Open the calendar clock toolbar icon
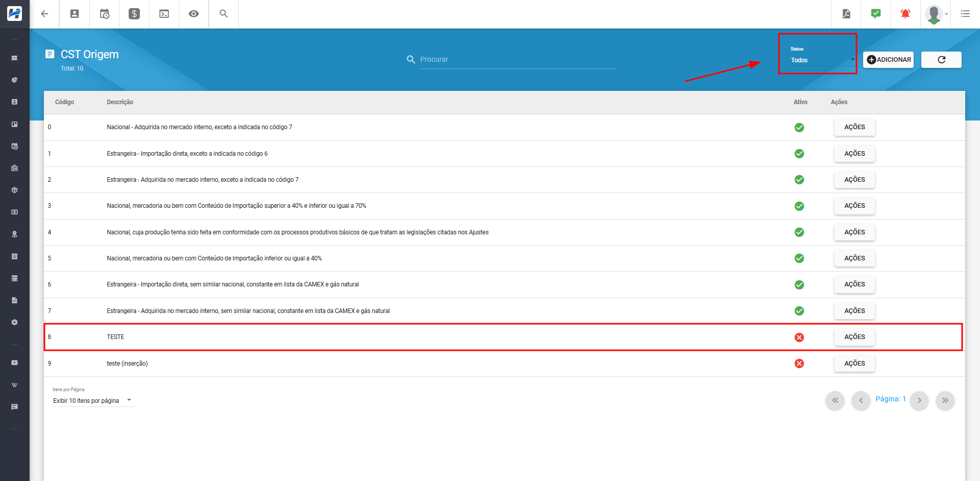980x481 pixels. coord(105,14)
